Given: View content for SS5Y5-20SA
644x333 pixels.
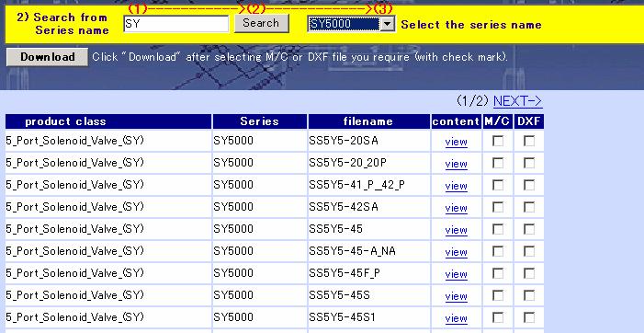Looking at the screenshot, I should 456,142.
